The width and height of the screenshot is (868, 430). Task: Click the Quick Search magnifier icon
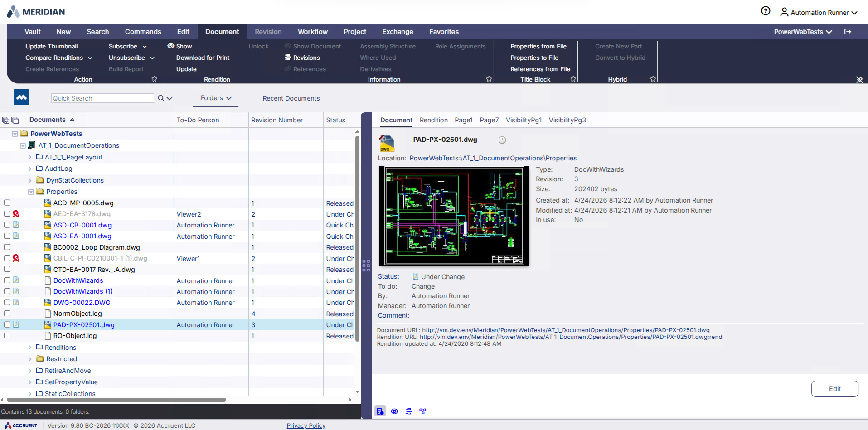(x=161, y=98)
